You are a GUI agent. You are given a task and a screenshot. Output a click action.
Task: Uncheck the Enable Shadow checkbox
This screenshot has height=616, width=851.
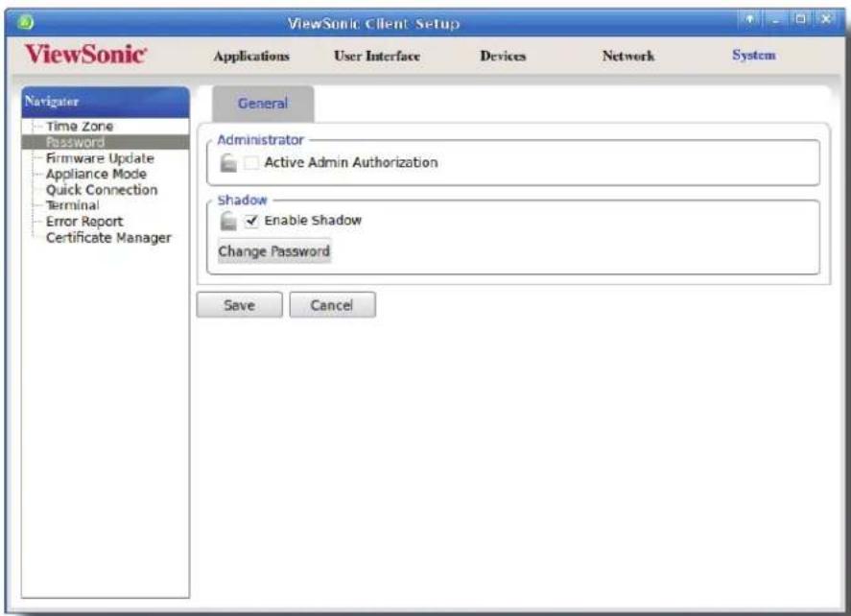251,221
